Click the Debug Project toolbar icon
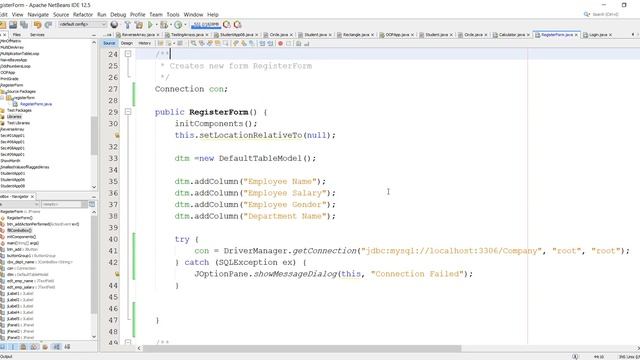The width and height of the screenshot is (640, 360). 164,25
